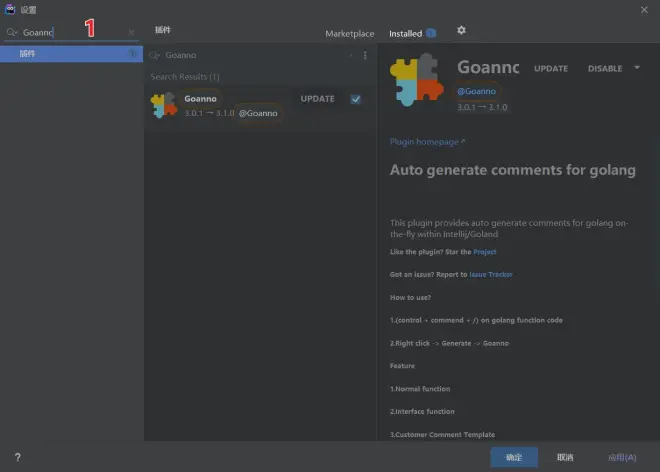
Task: Click the 2.Right click -> Generate -> Goanno line
Action: click(x=449, y=343)
